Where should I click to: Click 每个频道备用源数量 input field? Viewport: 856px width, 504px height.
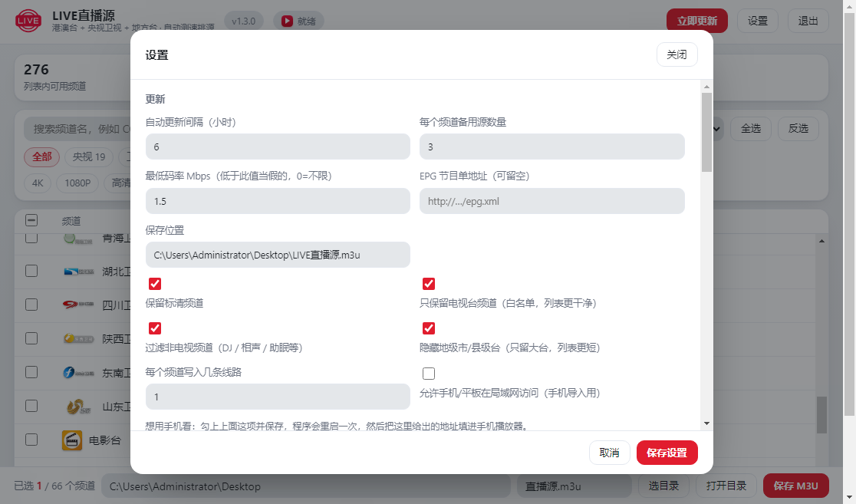point(552,147)
